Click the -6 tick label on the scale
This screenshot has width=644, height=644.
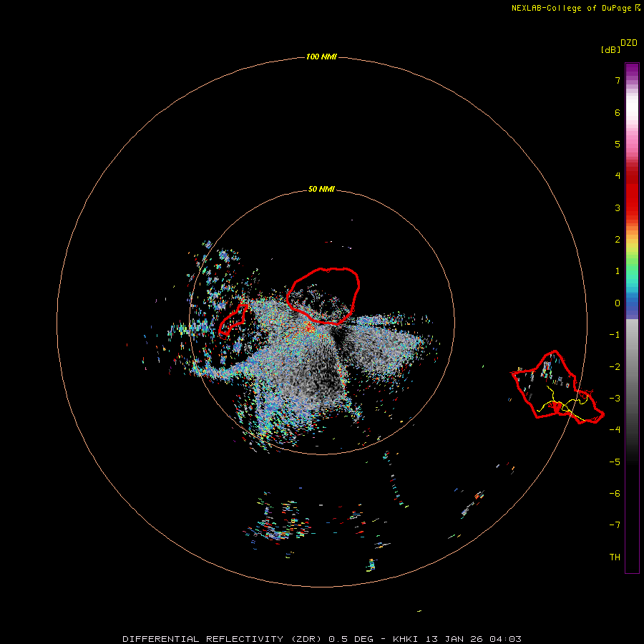(615, 493)
